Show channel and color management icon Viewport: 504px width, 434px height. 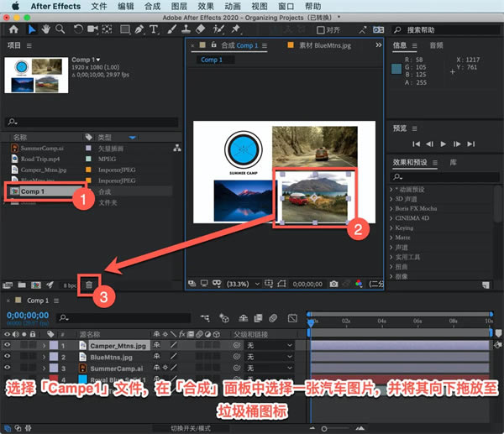pos(359,284)
